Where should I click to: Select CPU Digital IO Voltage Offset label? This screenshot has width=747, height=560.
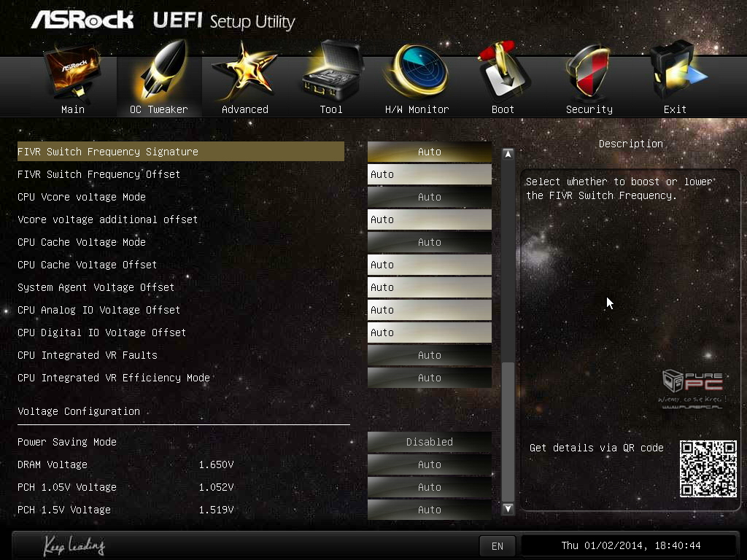[x=101, y=332]
